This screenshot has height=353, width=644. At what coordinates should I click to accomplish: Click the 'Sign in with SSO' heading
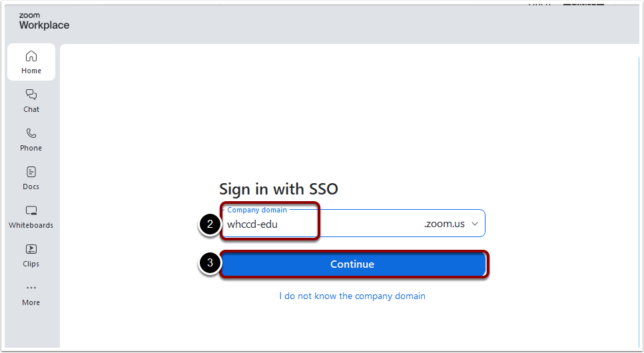[278, 189]
